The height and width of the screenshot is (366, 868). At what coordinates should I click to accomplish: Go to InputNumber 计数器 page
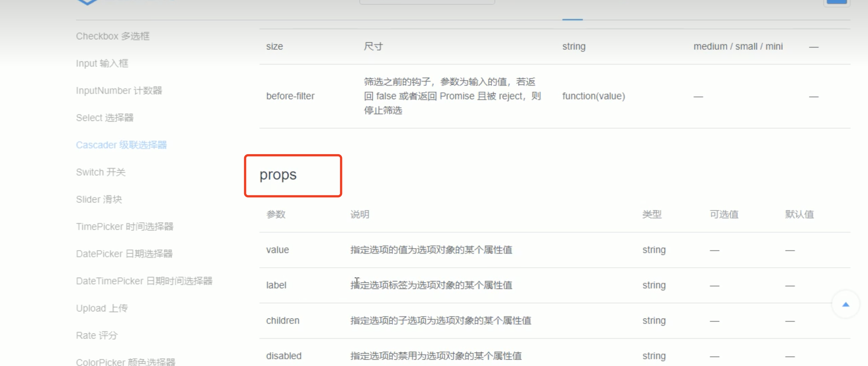point(119,91)
